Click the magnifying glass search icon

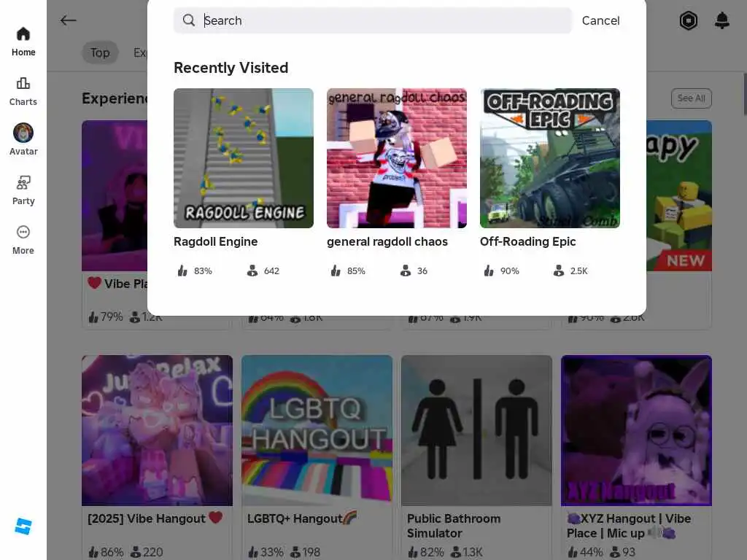[189, 20]
